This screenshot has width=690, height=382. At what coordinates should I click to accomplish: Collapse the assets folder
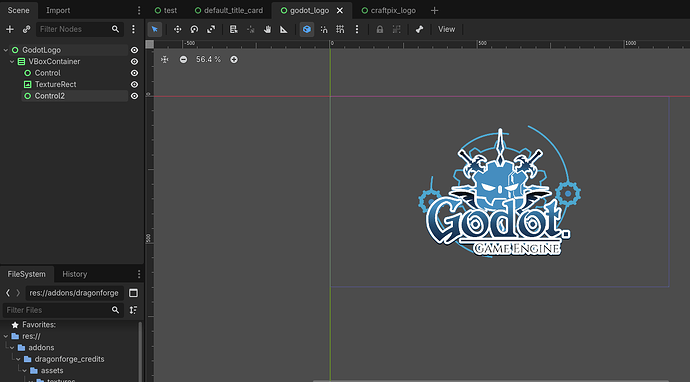(24, 371)
